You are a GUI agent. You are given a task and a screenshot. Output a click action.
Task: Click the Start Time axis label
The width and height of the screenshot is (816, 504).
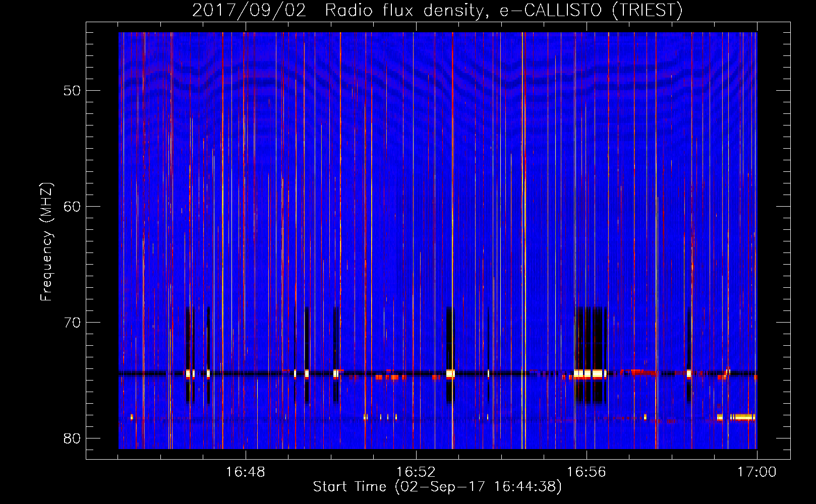[437, 487]
